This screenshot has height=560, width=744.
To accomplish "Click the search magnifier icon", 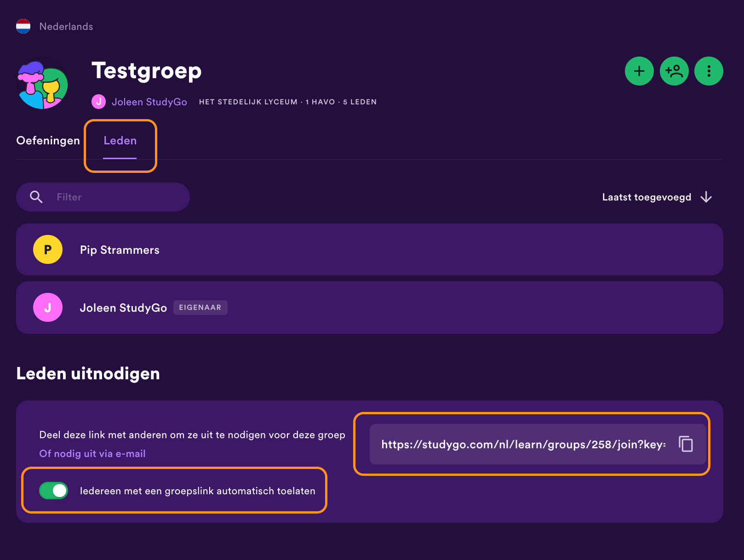I will point(36,197).
